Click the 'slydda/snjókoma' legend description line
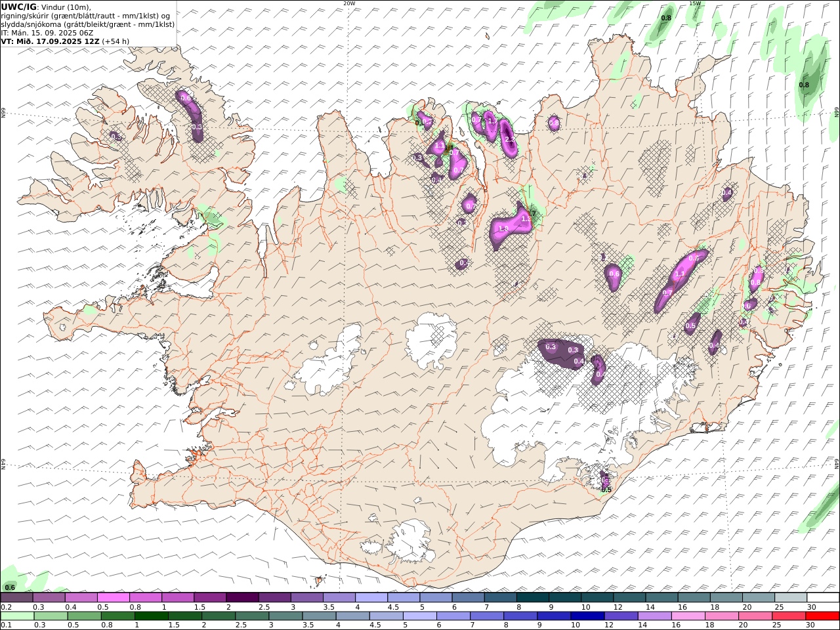 [x=88, y=24]
